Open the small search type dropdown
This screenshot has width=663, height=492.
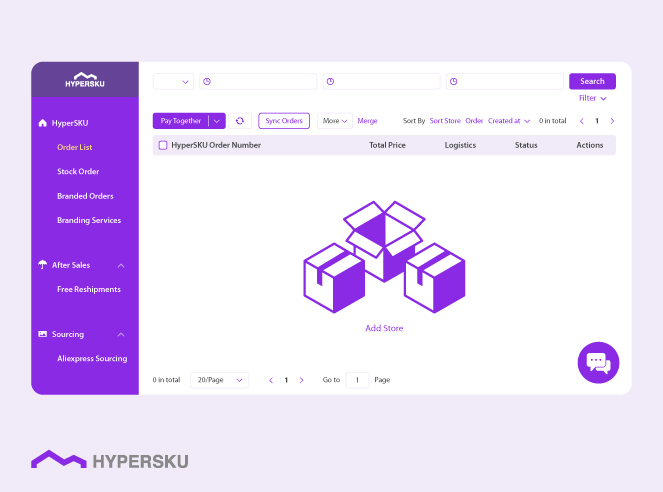pos(173,82)
